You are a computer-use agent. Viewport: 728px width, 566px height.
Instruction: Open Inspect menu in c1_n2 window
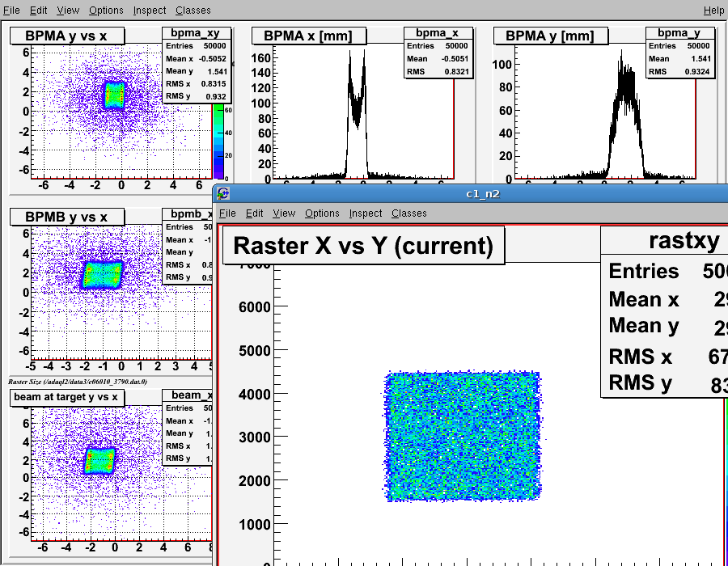point(366,213)
